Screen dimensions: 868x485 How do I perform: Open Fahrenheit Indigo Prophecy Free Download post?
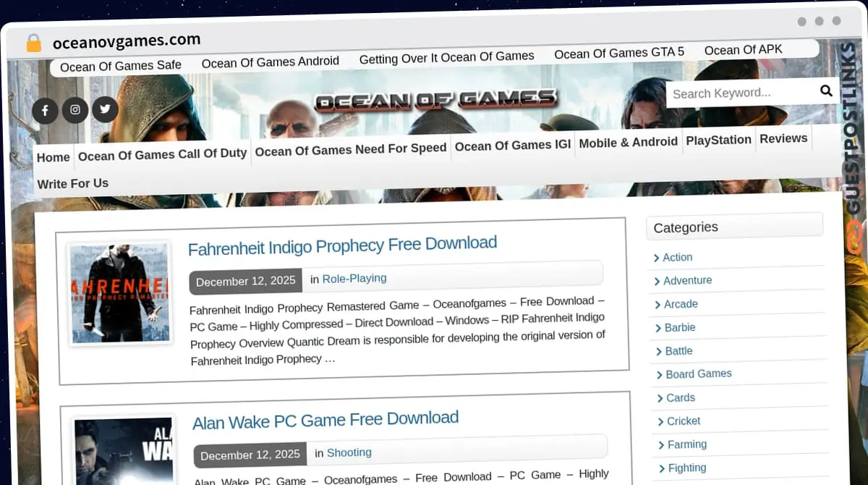(342, 245)
